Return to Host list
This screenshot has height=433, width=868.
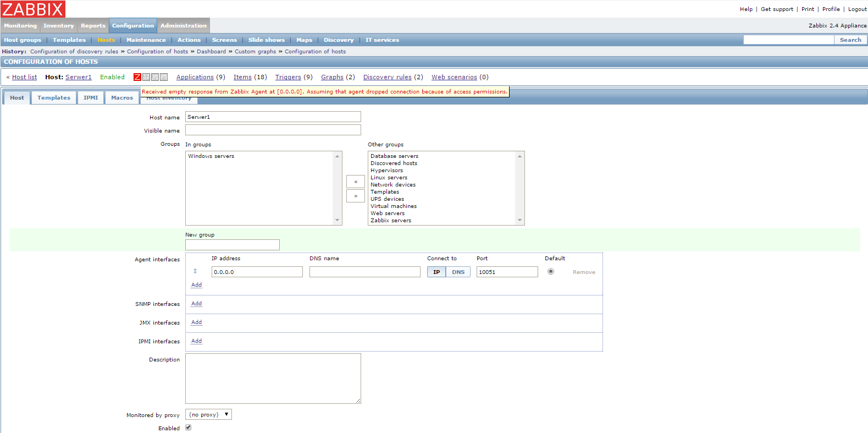(25, 77)
